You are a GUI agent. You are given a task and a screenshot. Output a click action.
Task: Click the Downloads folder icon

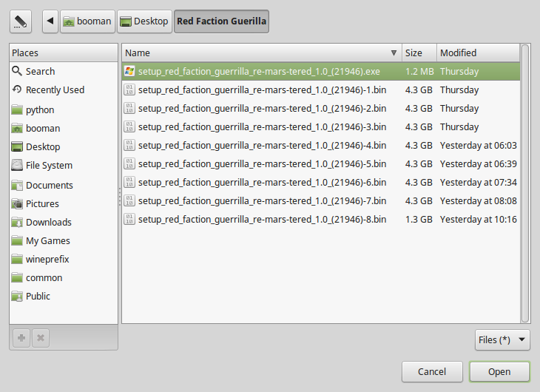coord(17,223)
